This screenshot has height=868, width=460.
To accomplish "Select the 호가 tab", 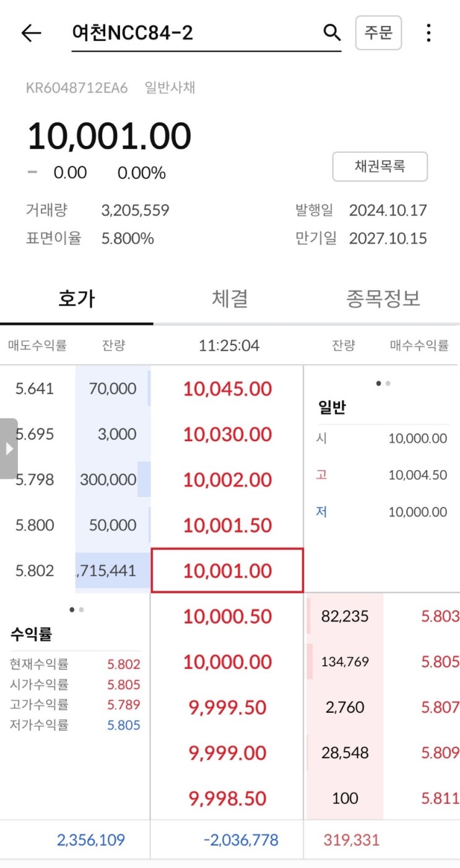I will [x=77, y=299].
